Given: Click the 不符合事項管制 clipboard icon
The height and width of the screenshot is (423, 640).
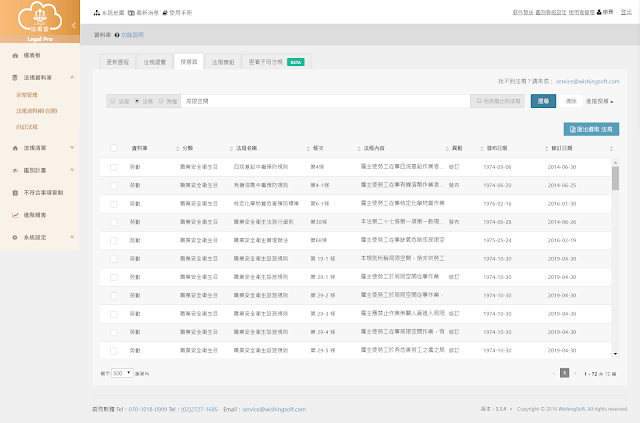Looking at the screenshot, I should [x=15, y=192].
